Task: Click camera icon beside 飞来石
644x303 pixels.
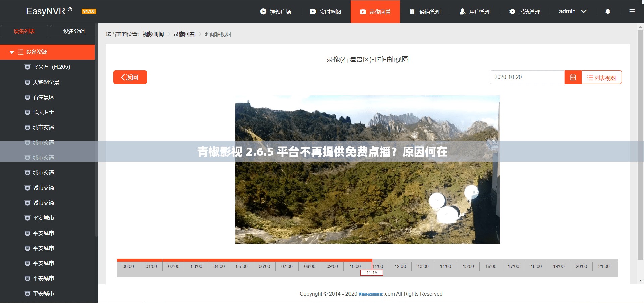Action: pos(28,67)
